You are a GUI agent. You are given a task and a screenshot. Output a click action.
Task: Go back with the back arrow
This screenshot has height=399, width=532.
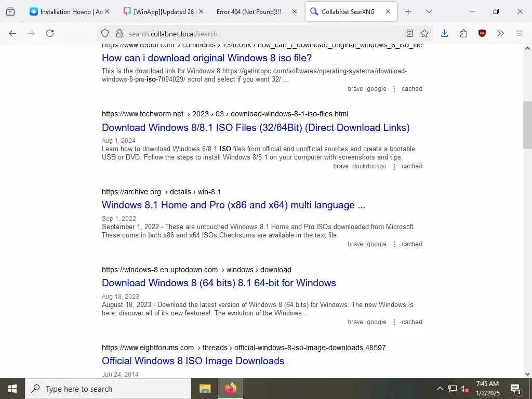click(12, 33)
